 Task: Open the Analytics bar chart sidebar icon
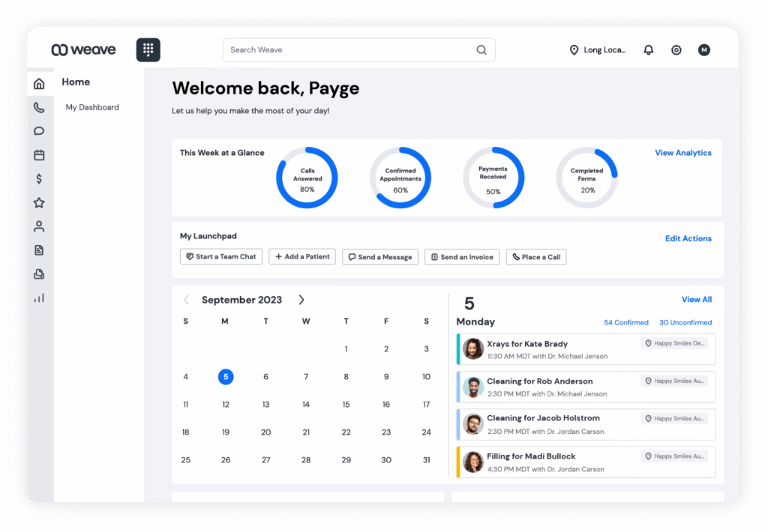pos(39,297)
